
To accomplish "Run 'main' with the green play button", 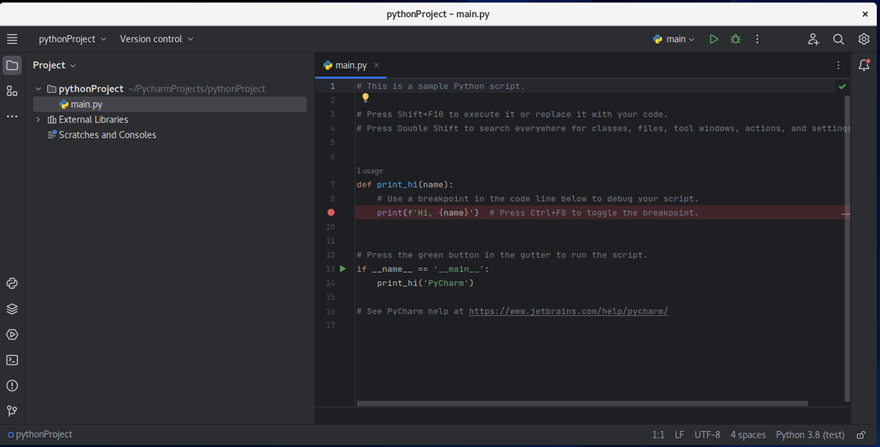I will [x=713, y=39].
